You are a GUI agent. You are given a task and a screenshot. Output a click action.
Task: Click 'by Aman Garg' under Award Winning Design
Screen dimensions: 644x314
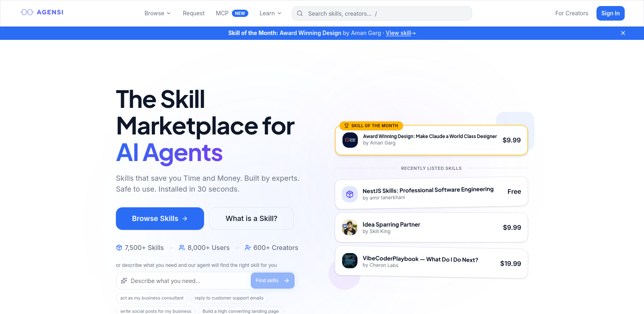click(379, 143)
